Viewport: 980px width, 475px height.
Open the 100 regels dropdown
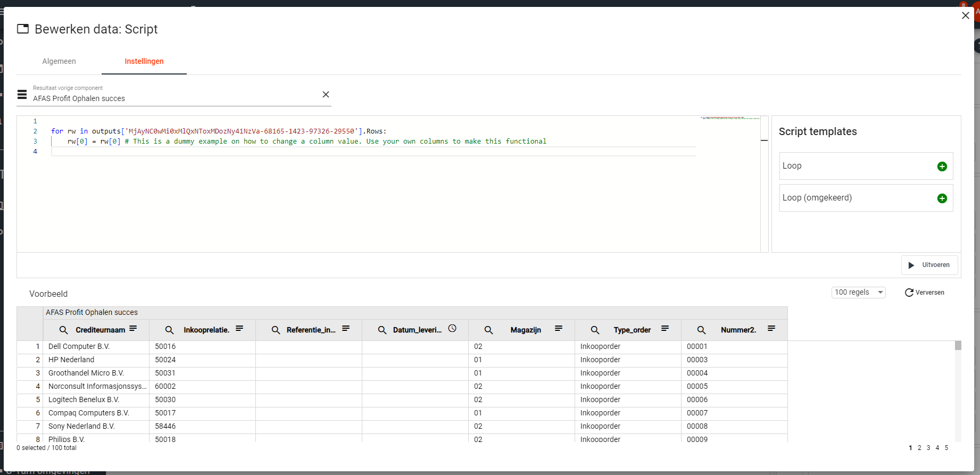[858, 293]
